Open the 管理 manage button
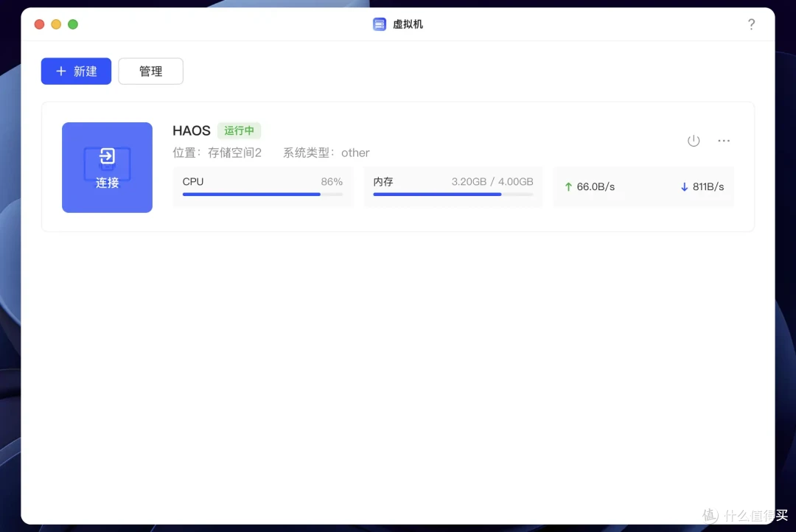Image resolution: width=796 pixels, height=532 pixels. pyautogui.click(x=151, y=71)
